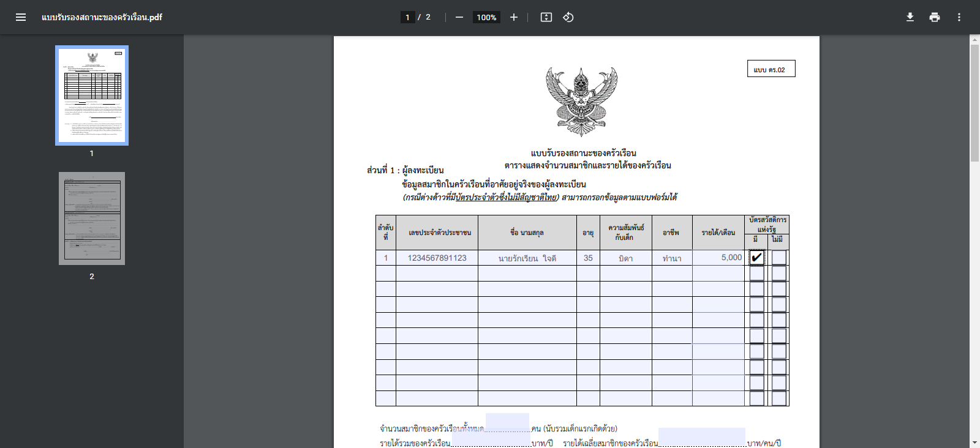Viewport: 980px width, 448px height.
Task: Click the income field showing 5,000
Action: point(718,258)
